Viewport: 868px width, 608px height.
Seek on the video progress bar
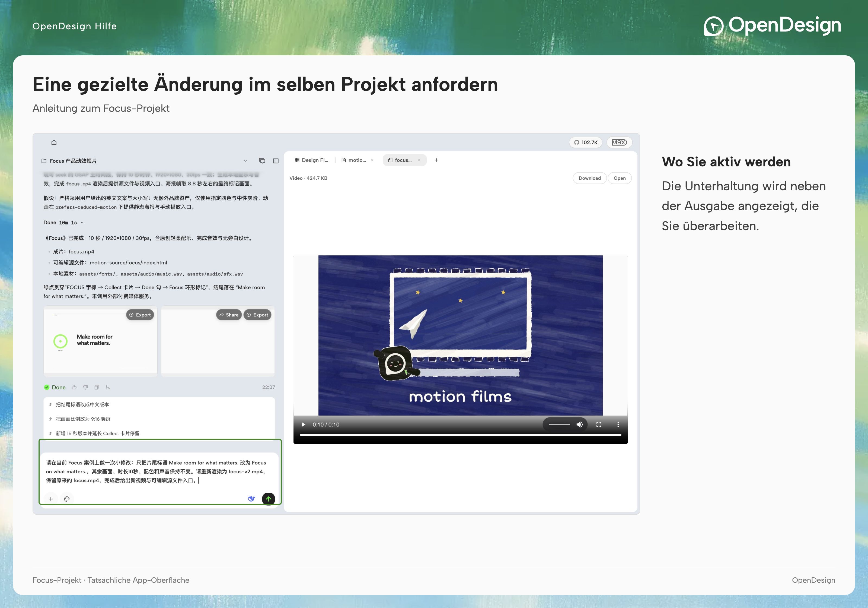click(461, 435)
